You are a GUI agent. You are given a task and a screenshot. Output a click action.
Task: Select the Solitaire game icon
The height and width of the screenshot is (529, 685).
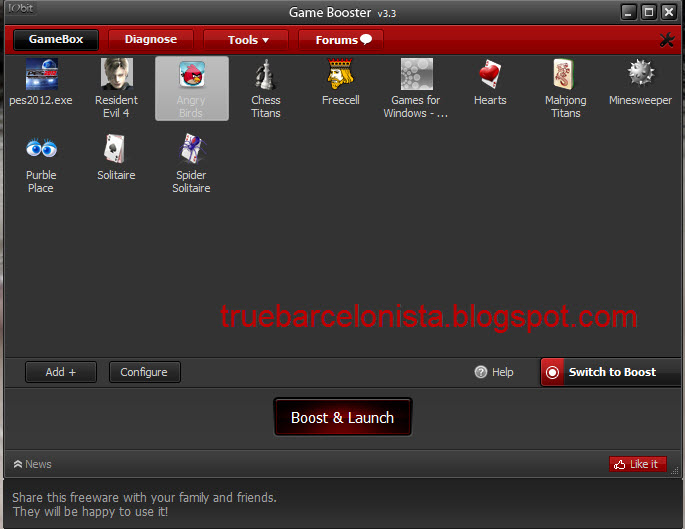pos(114,149)
